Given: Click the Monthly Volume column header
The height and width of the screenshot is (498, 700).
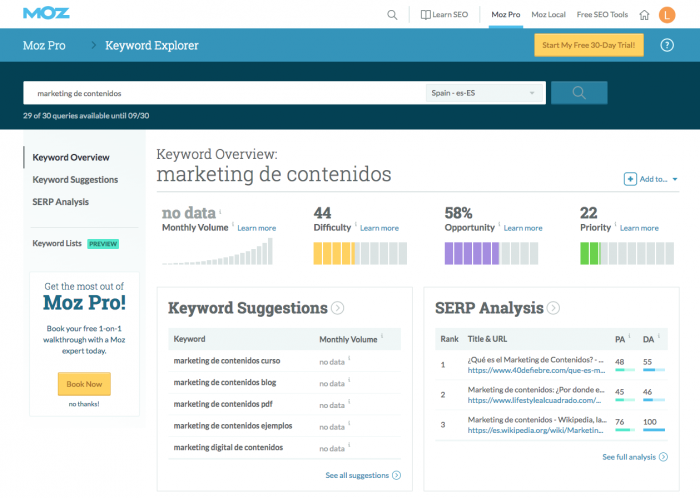Looking at the screenshot, I should tap(348, 339).
